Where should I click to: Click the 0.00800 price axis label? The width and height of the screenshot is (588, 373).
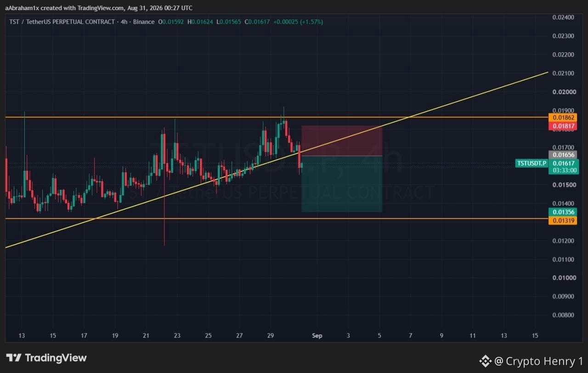click(563, 315)
